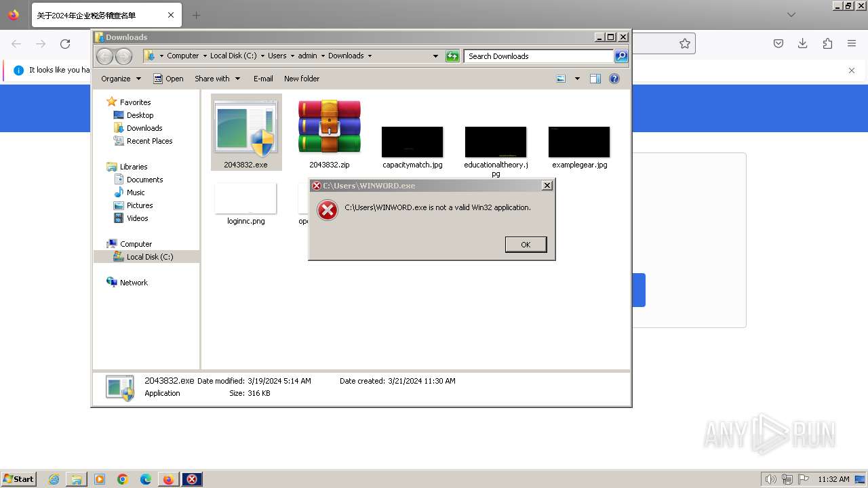Image resolution: width=868 pixels, height=488 pixels.
Task: Click OK in the WINWORD.exe error dialog
Action: (x=526, y=245)
